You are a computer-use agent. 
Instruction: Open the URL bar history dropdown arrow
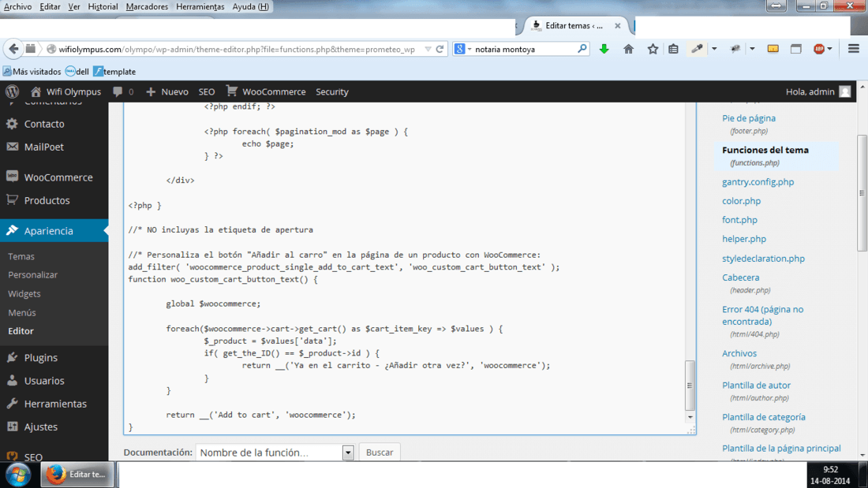point(428,49)
